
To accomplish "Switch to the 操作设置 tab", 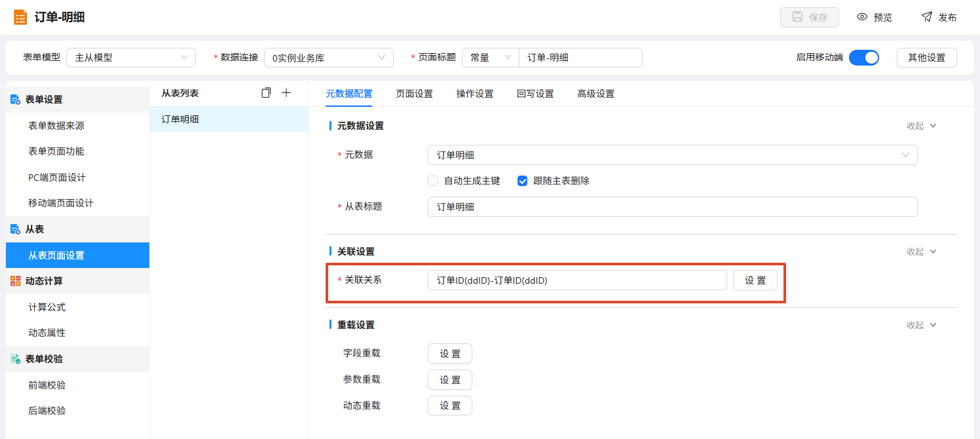I will click(x=475, y=94).
